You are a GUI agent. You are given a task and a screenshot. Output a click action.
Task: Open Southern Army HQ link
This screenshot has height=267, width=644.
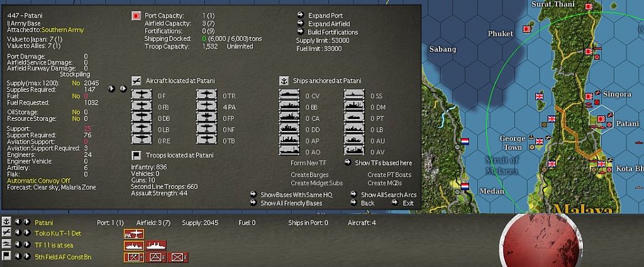pyautogui.click(x=62, y=30)
